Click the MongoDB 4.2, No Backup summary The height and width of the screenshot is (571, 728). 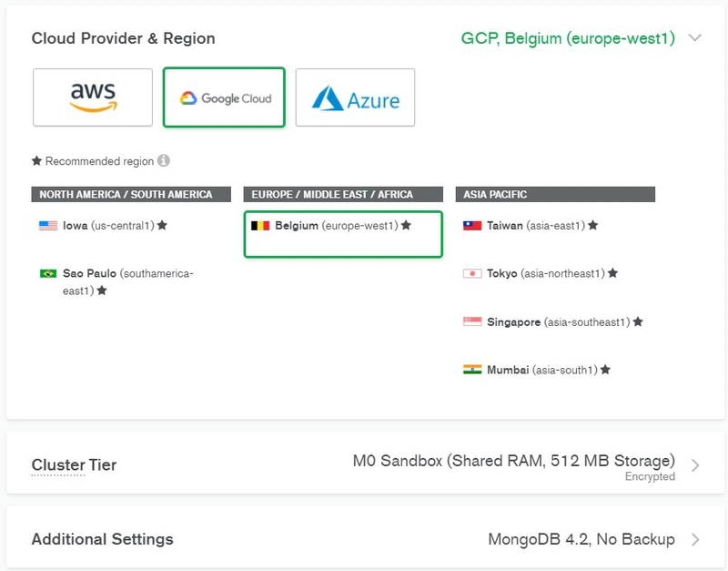pyautogui.click(x=581, y=539)
